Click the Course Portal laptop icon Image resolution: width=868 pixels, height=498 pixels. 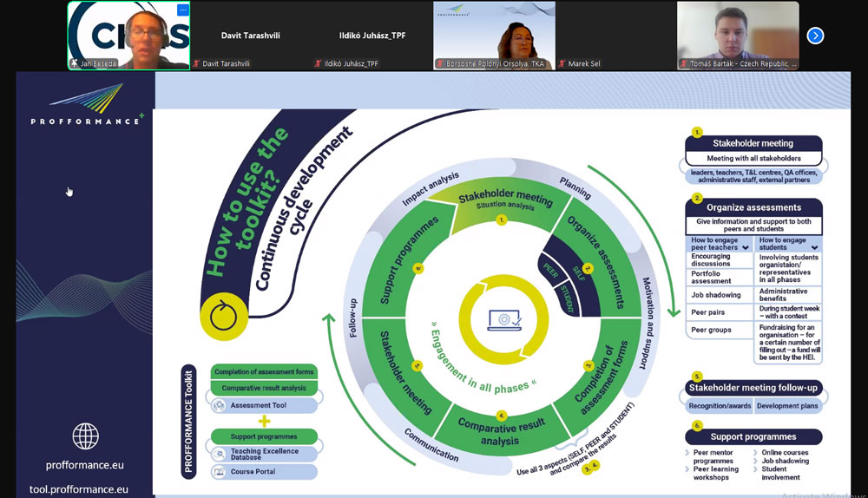[x=219, y=472]
